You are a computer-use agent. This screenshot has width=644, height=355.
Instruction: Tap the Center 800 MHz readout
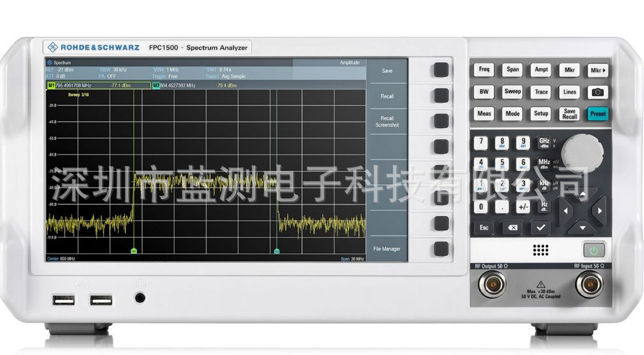click(x=61, y=259)
